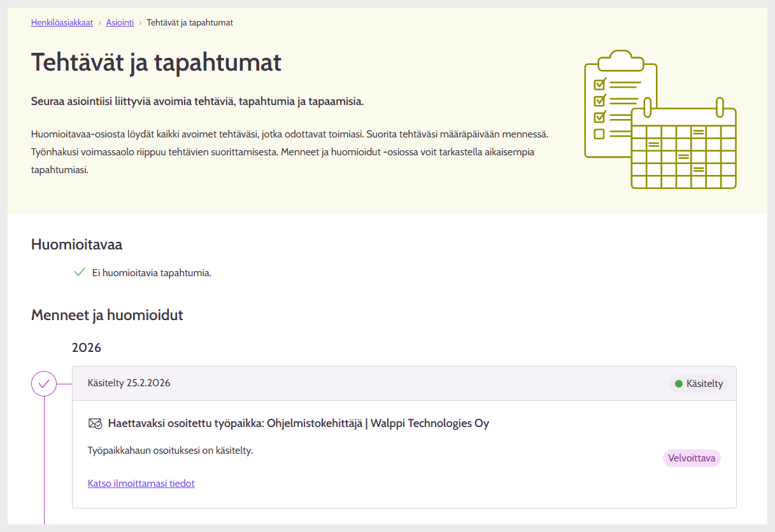Click the green checkmark beside Ei huomioitavia tapahtumia

click(x=80, y=272)
